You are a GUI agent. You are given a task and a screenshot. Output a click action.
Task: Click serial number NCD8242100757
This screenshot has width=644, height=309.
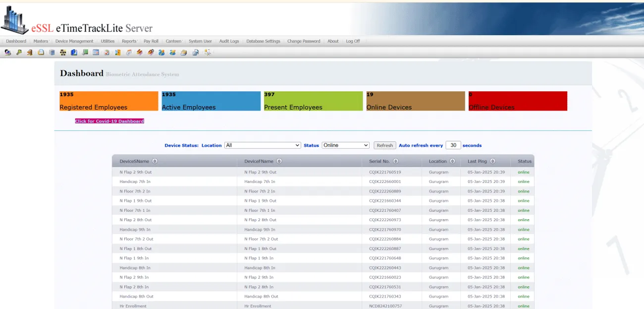click(386, 306)
